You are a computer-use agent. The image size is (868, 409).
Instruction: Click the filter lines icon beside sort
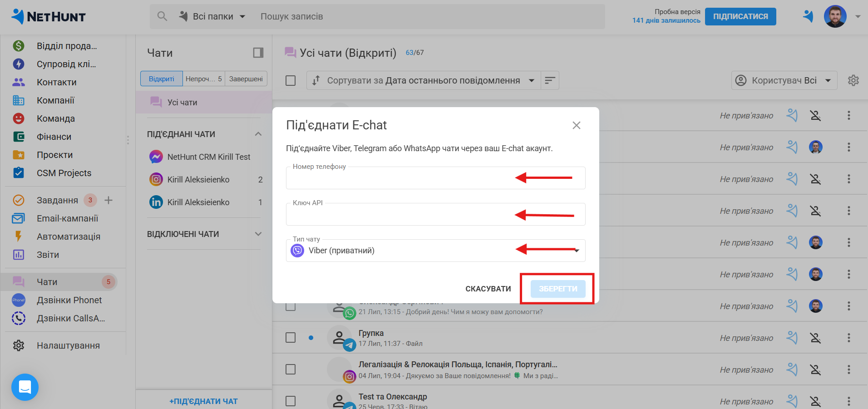click(550, 80)
